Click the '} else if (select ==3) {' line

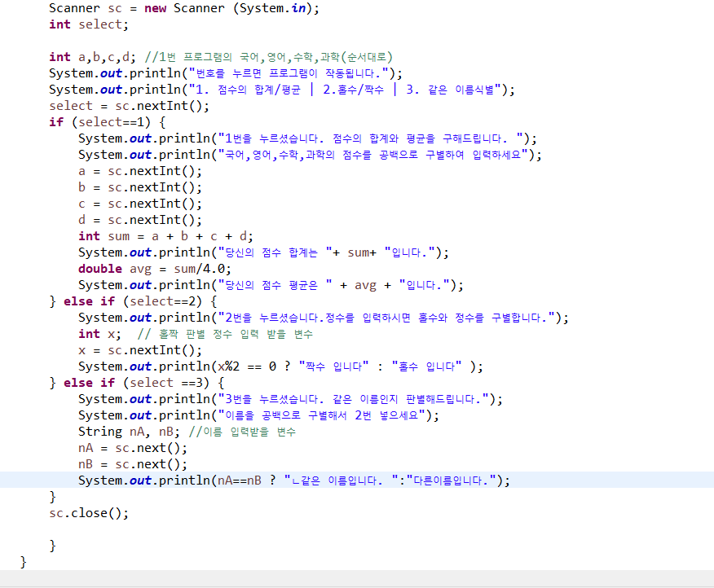(x=137, y=383)
